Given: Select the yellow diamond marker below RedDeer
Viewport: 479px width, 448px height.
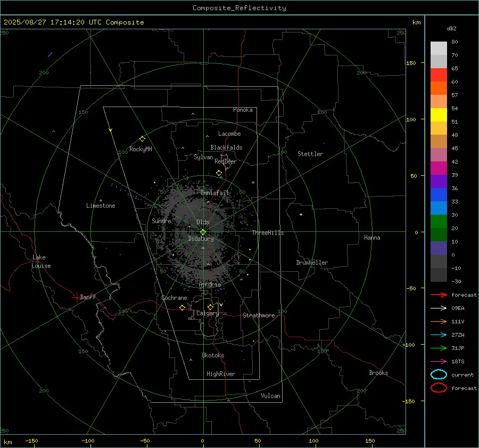Looking at the screenshot, I should 219,173.
